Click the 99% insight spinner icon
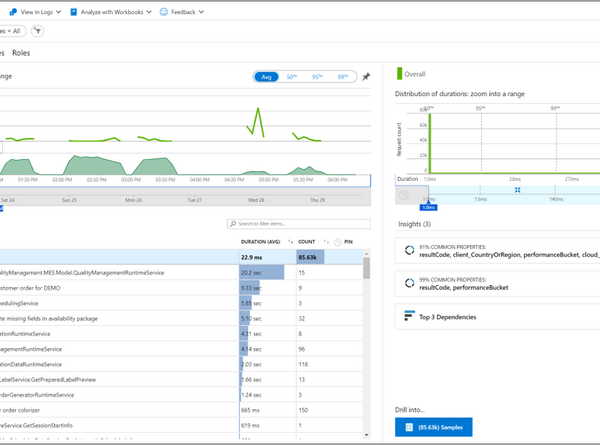The width and height of the screenshot is (600, 445). point(409,283)
